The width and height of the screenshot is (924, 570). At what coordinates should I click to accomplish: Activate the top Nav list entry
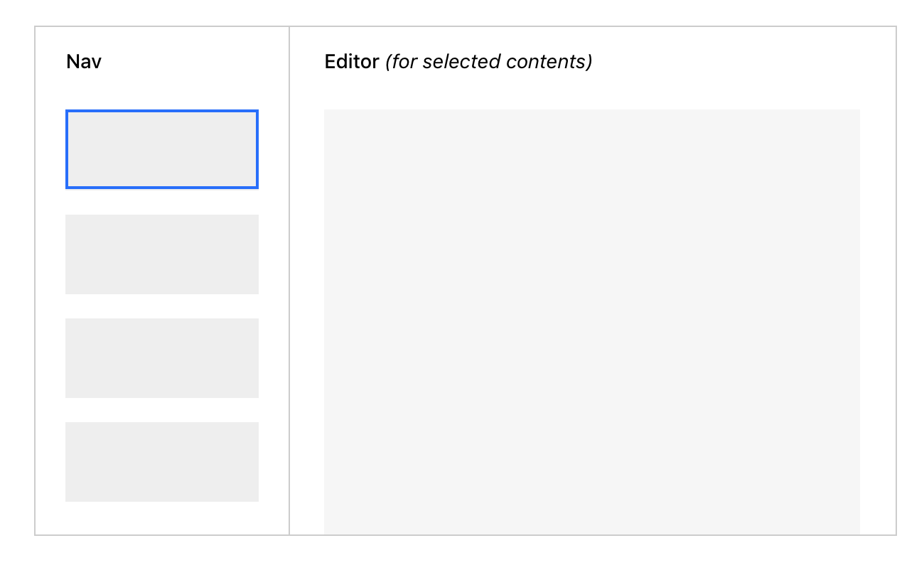coord(162,149)
